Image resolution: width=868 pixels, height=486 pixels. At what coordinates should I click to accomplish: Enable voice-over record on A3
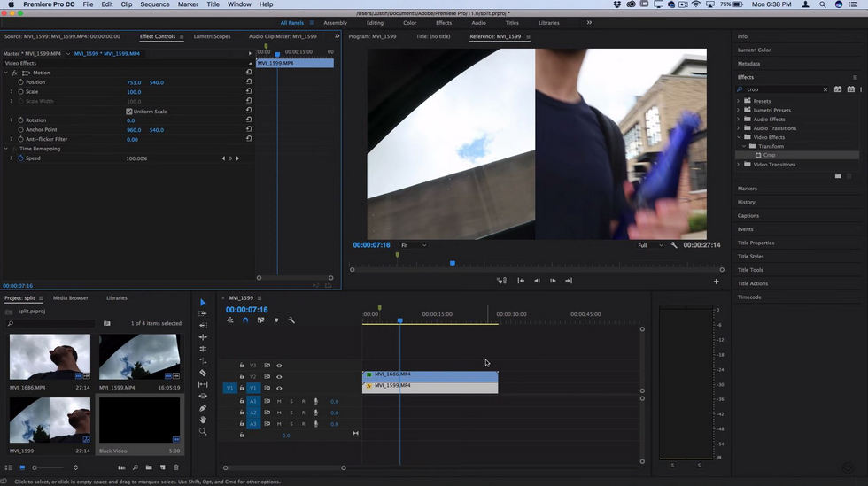point(315,424)
